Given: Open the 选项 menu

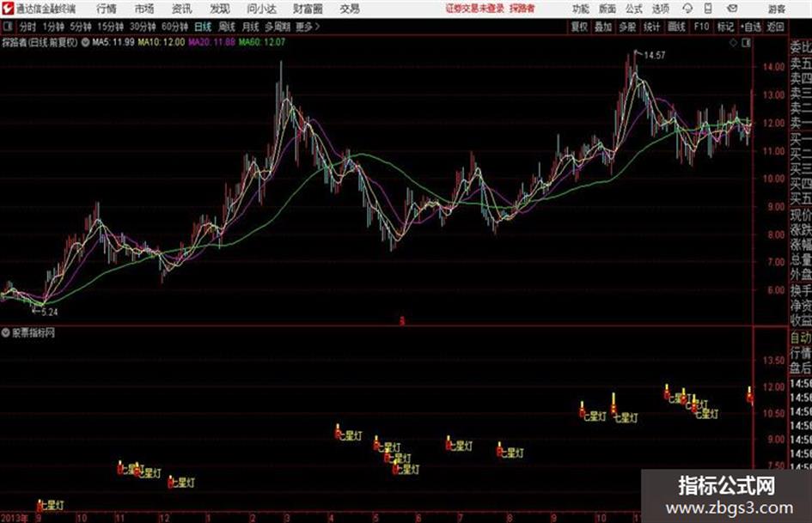Looking at the screenshot, I should [x=660, y=9].
